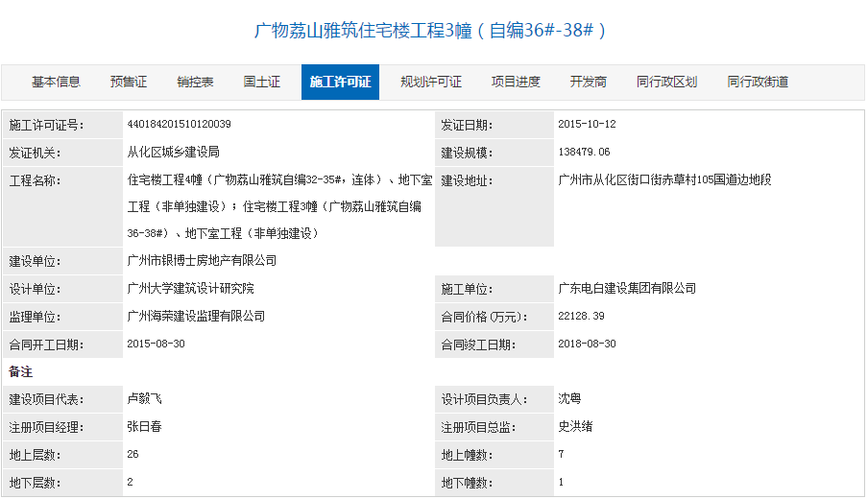Click the issue date 2015-10-12
This screenshot has width=868, height=499.
tap(587, 124)
